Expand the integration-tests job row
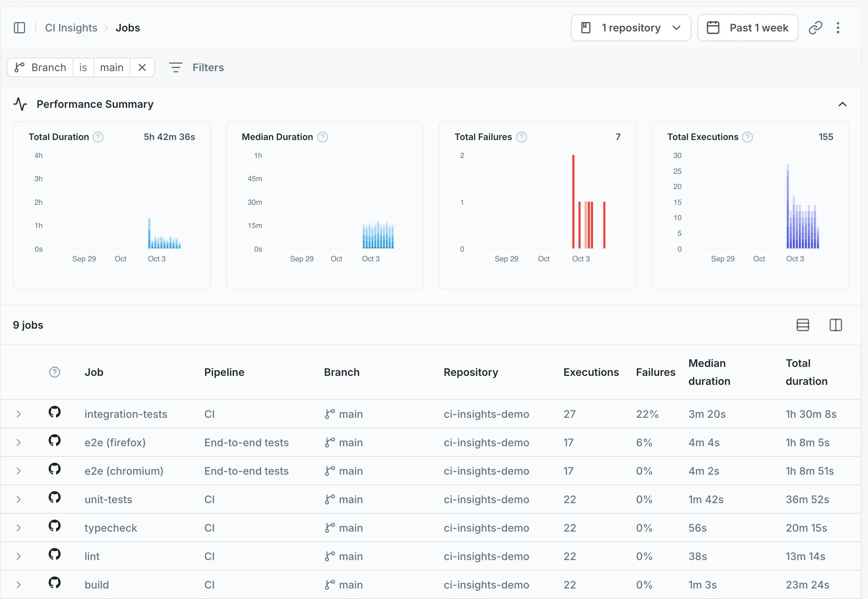 pos(18,414)
